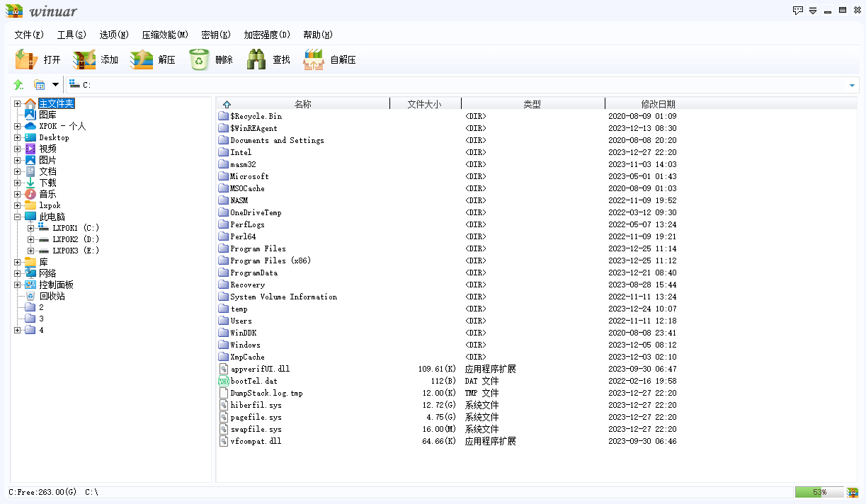
Task: Open the 文件(F) menu
Action: tap(28, 35)
